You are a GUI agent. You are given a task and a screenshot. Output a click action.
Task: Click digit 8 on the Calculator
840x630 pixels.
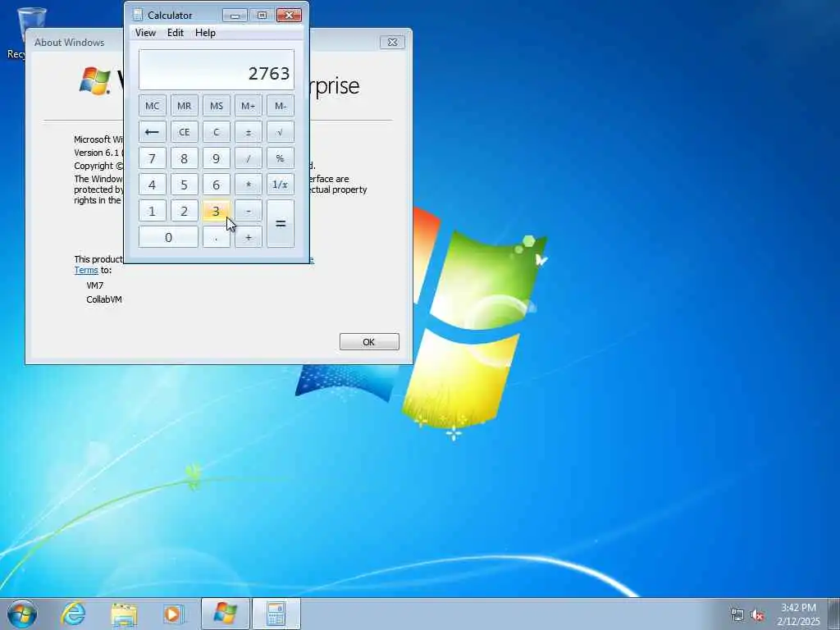pyautogui.click(x=185, y=158)
